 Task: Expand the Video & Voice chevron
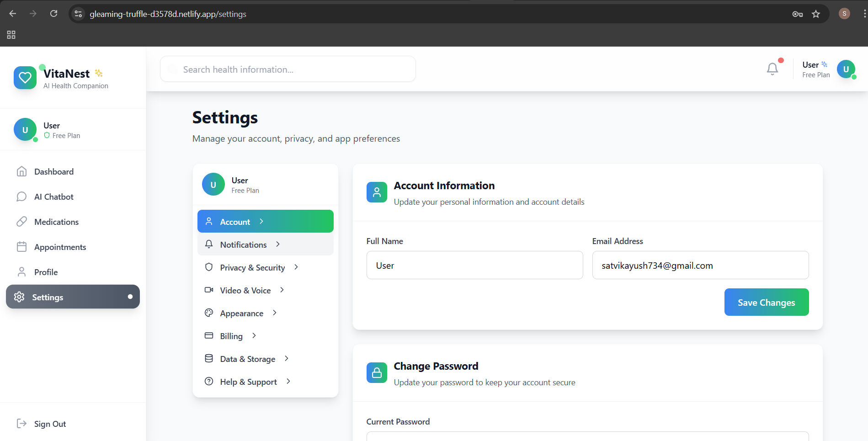(x=282, y=290)
